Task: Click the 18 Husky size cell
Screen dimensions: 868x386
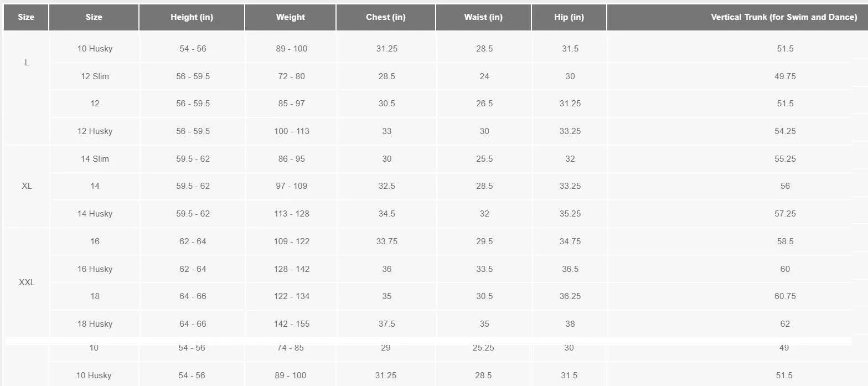Action: pyautogui.click(x=95, y=324)
